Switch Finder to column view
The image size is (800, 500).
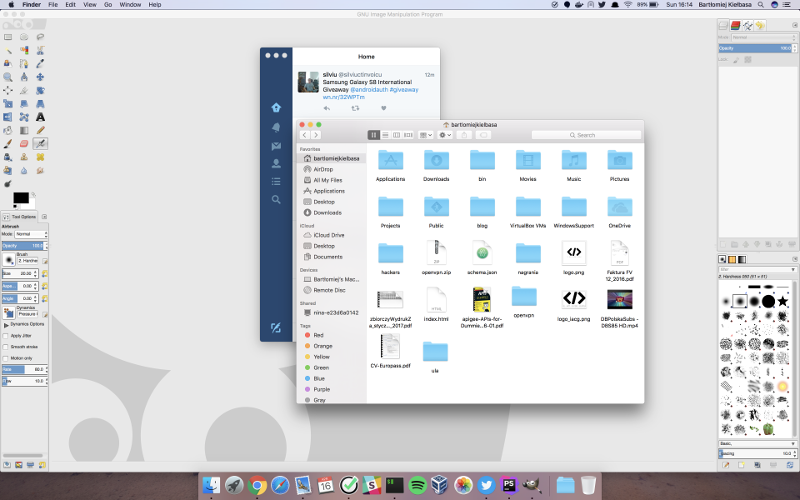[x=396, y=135]
